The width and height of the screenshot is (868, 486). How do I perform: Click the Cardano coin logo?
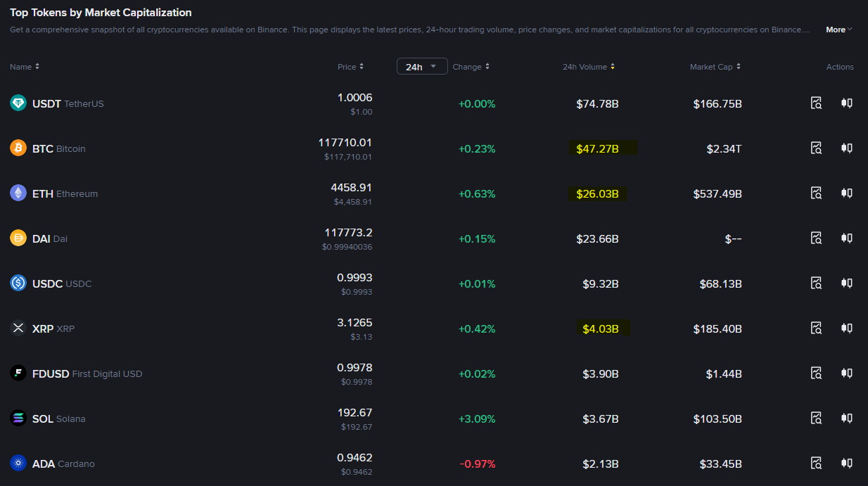[x=18, y=463]
